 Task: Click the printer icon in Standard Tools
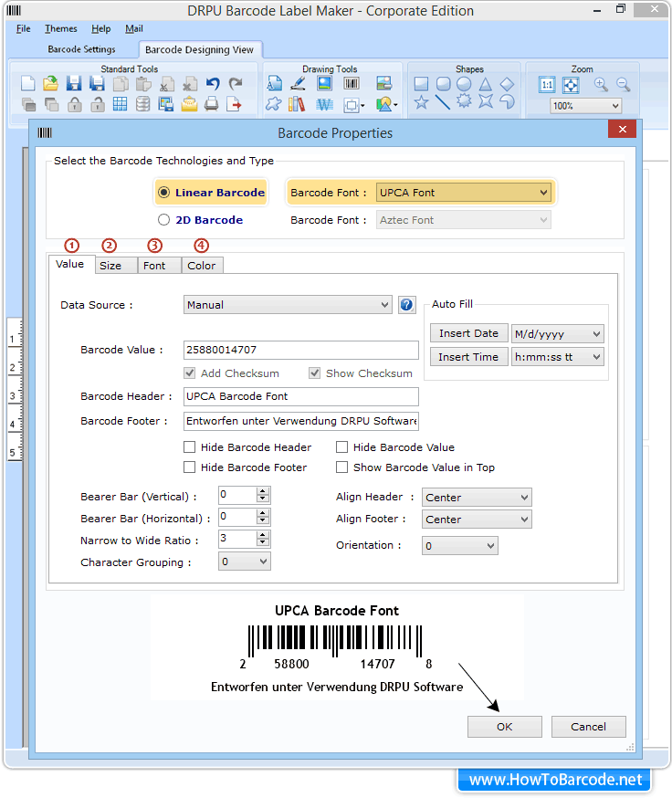pyautogui.click(x=212, y=104)
